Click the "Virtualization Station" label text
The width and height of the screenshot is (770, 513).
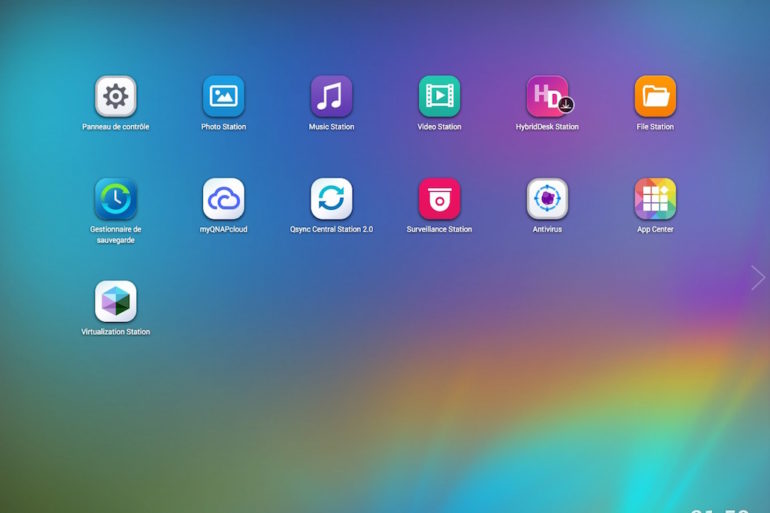pyautogui.click(x=115, y=332)
